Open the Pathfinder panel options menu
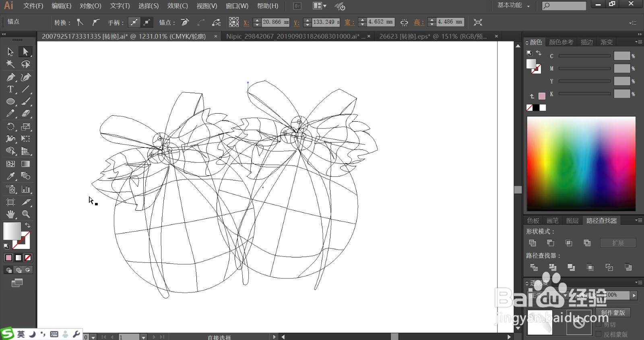Viewport: 644px width, 340px height. pos(638,220)
